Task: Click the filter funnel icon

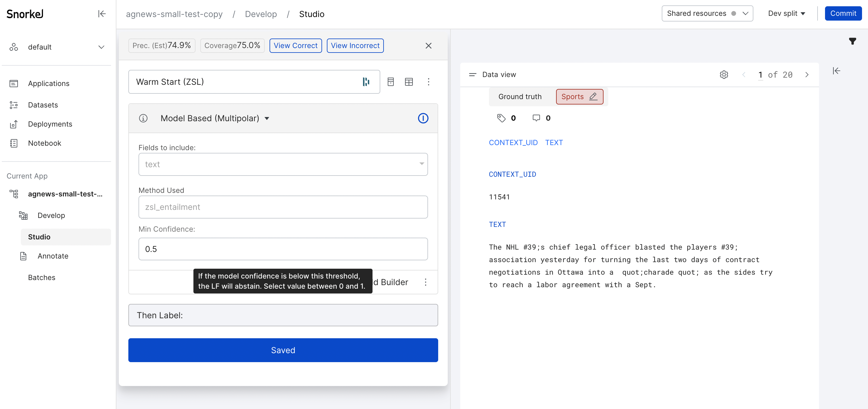Action: pos(852,41)
